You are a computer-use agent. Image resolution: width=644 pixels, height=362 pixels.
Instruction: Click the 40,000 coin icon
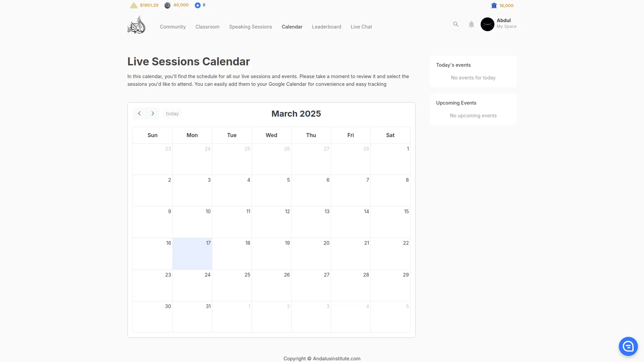[x=167, y=5]
